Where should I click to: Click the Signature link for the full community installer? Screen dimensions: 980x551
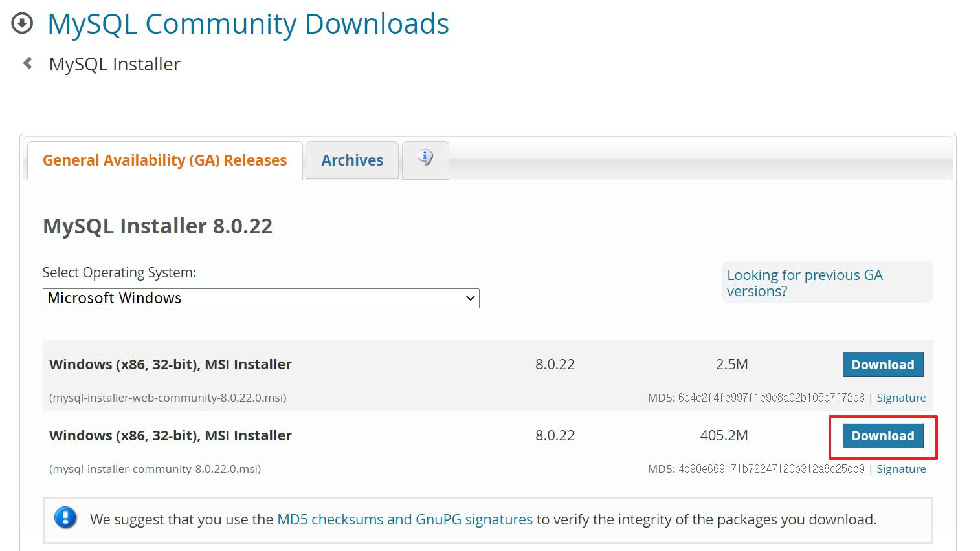(x=901, y=468)
